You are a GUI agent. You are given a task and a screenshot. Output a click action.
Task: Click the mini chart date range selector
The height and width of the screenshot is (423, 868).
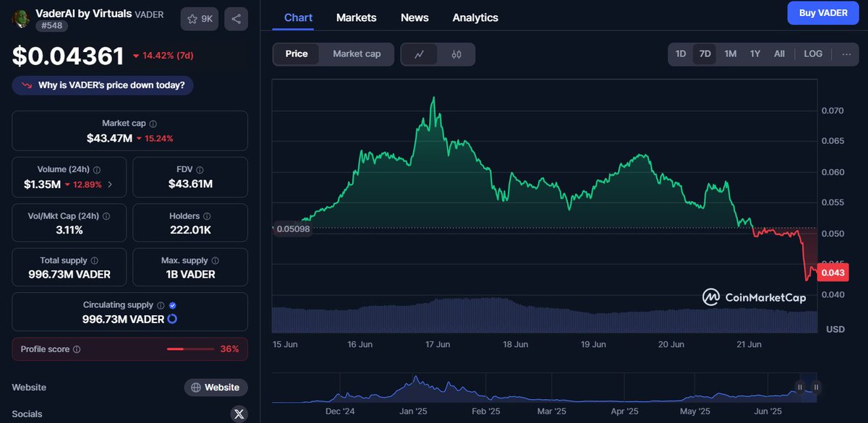pyautogui.click(x=808, y=387)
